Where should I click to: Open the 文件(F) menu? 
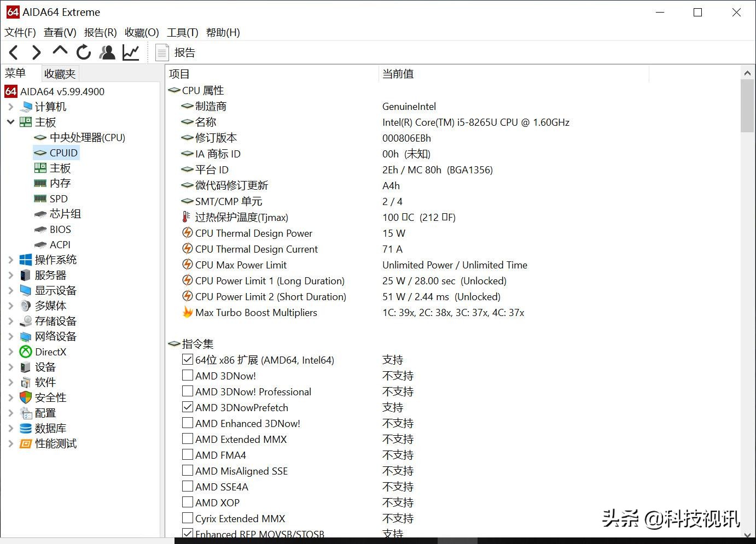point(20,32)
